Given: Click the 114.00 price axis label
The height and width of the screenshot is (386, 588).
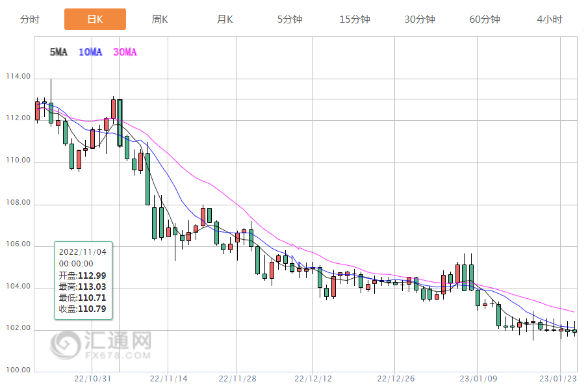Looking at the screenshot, I should [x=18, y=77].
